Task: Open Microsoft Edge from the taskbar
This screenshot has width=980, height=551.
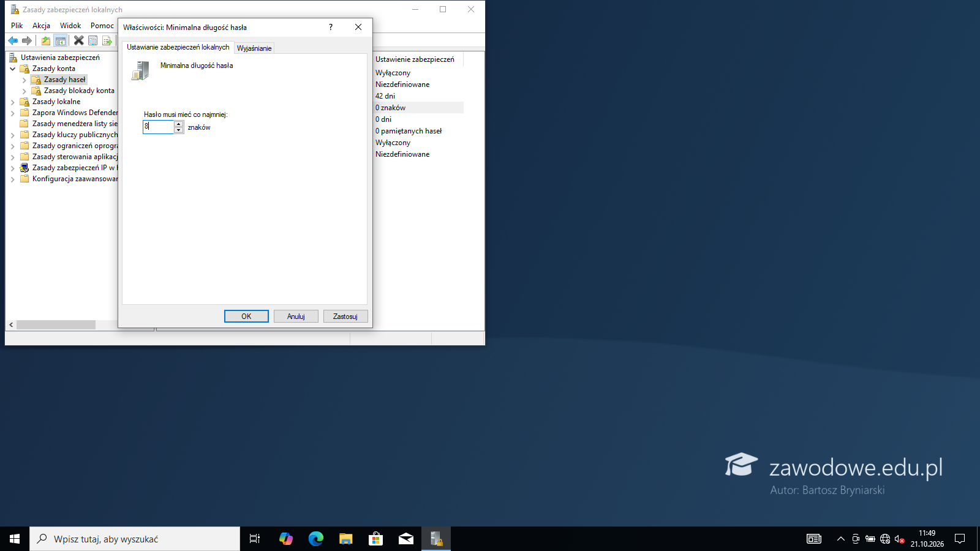Action: coord(316,539)
